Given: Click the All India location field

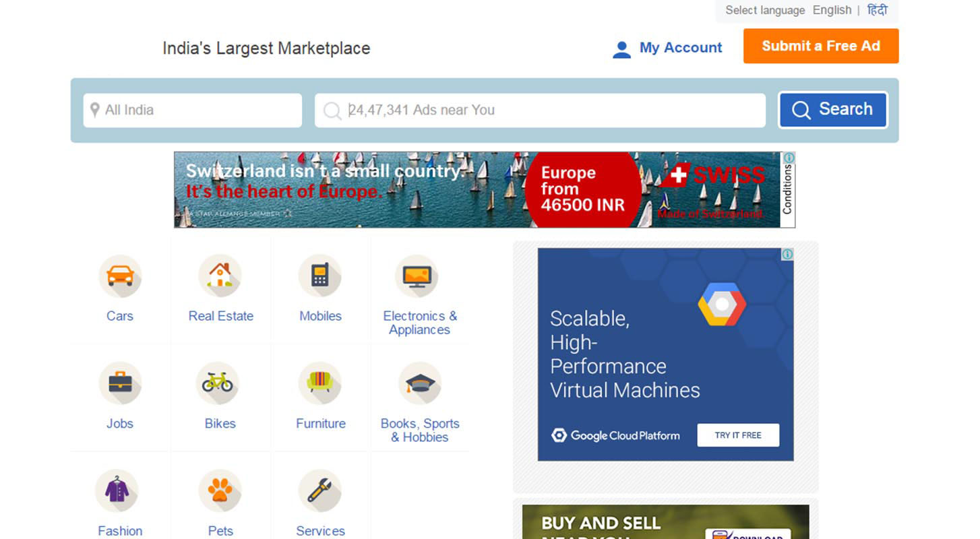Looking at the screenshot, I should point(193,110).
